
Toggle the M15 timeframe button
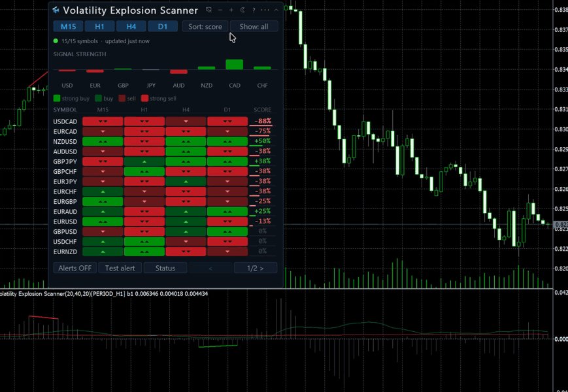tap(68, 26)
